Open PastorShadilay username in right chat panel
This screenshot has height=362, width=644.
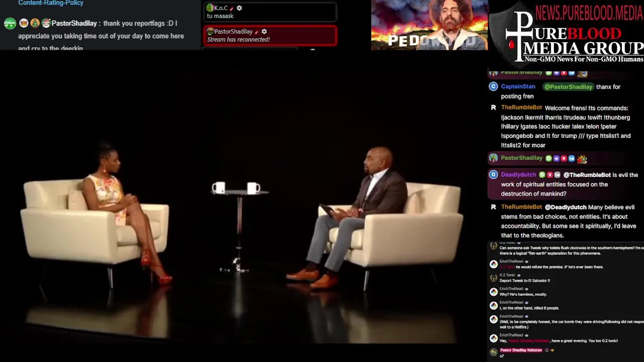(x=522, y=158)
